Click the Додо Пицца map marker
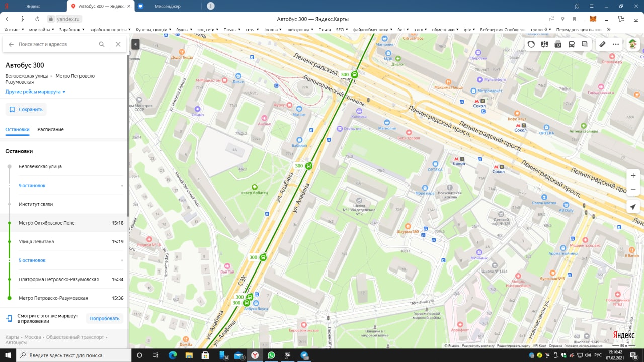 click(x=182, y=52)
